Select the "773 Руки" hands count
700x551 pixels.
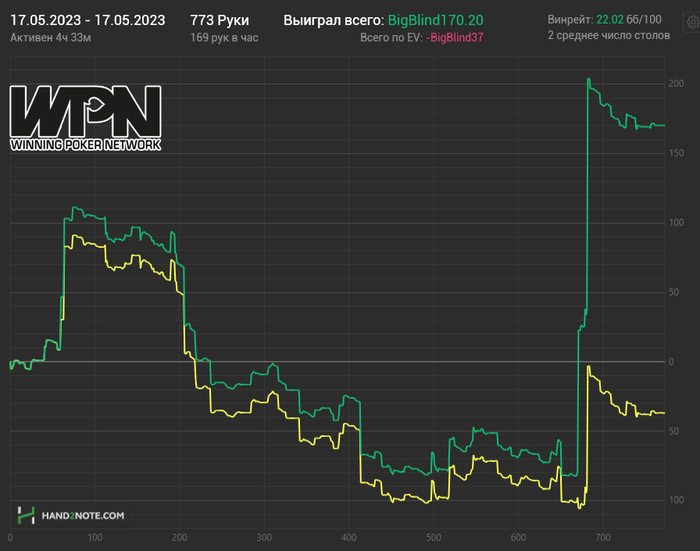point(220,20)
